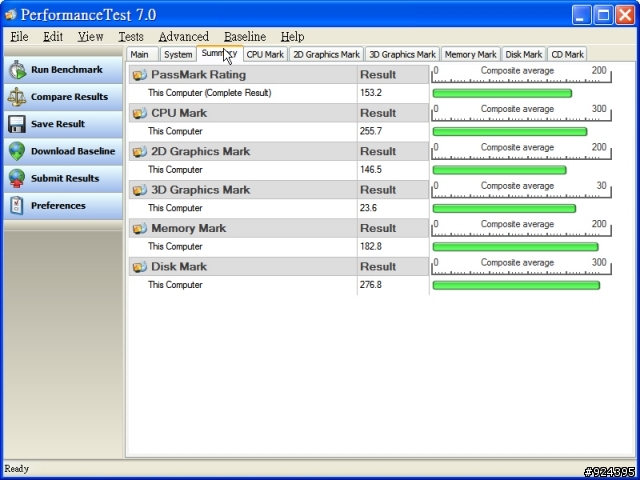Open the 2D Graphics Mark tab
Viewport: 640px width, 480px height.
tap(326, 54)
